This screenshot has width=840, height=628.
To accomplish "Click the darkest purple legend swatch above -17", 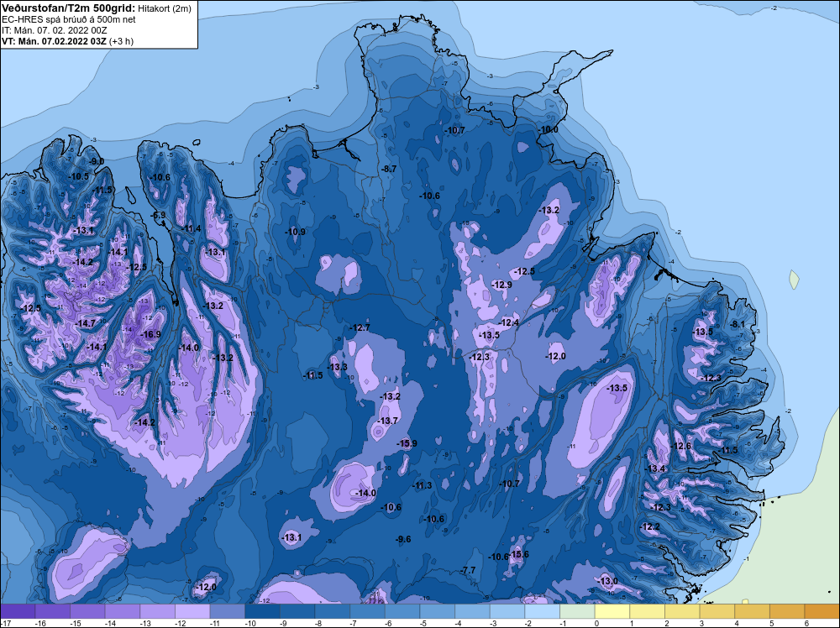I will point(18,610).
